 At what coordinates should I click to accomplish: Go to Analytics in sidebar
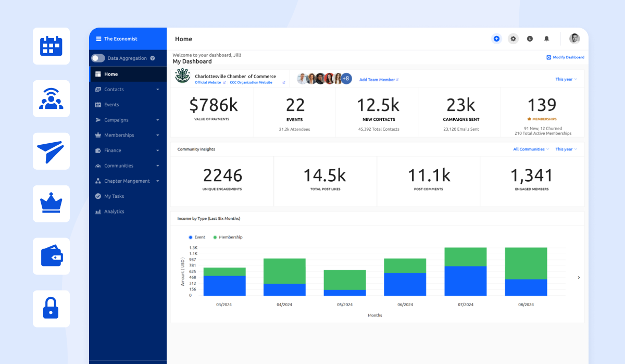114,211
